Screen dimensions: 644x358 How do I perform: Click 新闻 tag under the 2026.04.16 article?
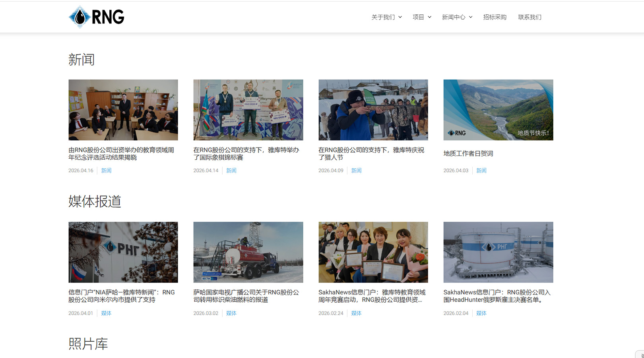point(106,171)
